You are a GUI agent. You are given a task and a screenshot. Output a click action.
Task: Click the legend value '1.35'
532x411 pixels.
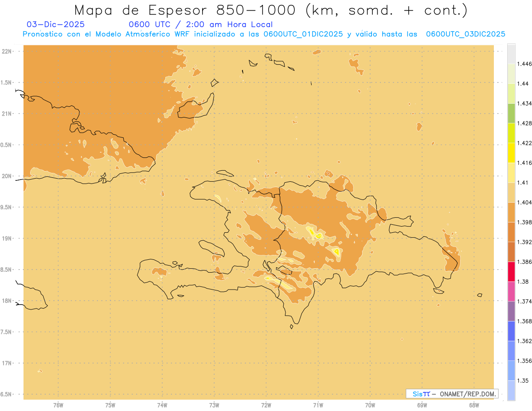tap(523, 380)
